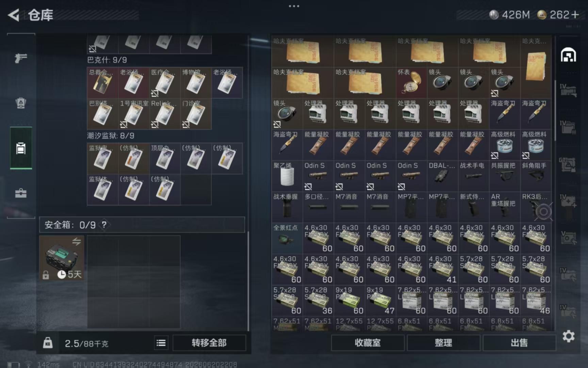Tap the 2.5/88千克 weight readout
The height and width of the screenshot is (368, 588).
coord(87,343)
